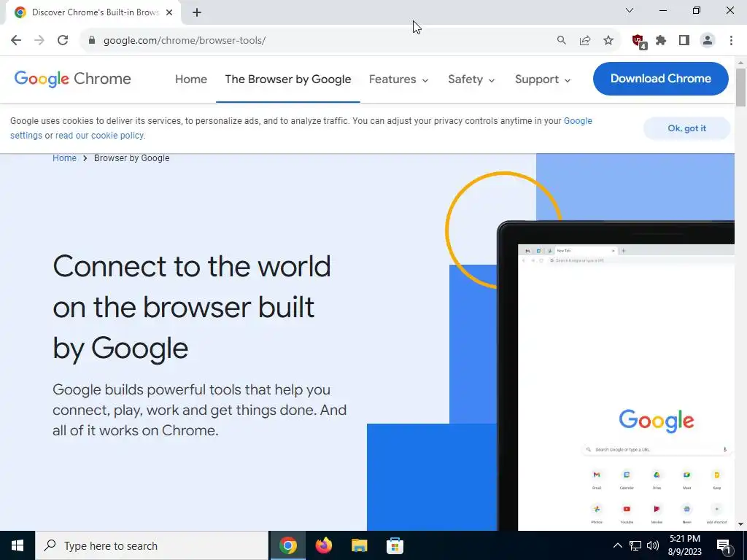747x560 pixels.
Task: Open the zoom magnifier icon in address bar
Action: click(x=562, y=41)
